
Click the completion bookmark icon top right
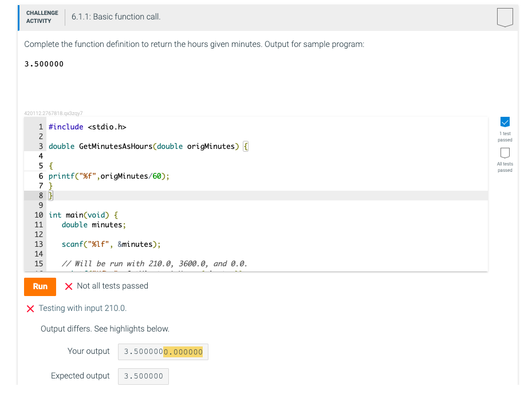tap(505, 17)
